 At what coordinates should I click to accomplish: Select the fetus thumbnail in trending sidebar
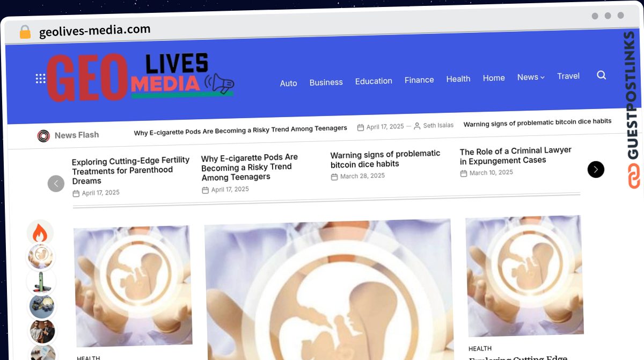(x=40, y=257)
